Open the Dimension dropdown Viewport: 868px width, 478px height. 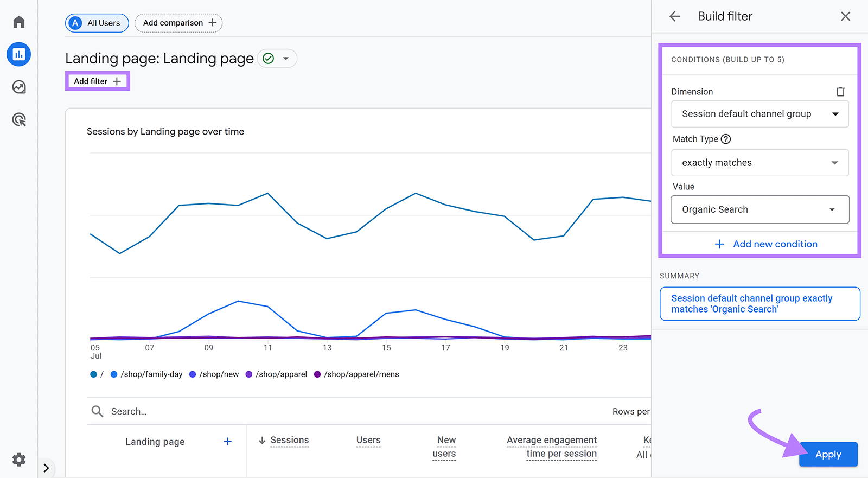(x=759, y=114)
